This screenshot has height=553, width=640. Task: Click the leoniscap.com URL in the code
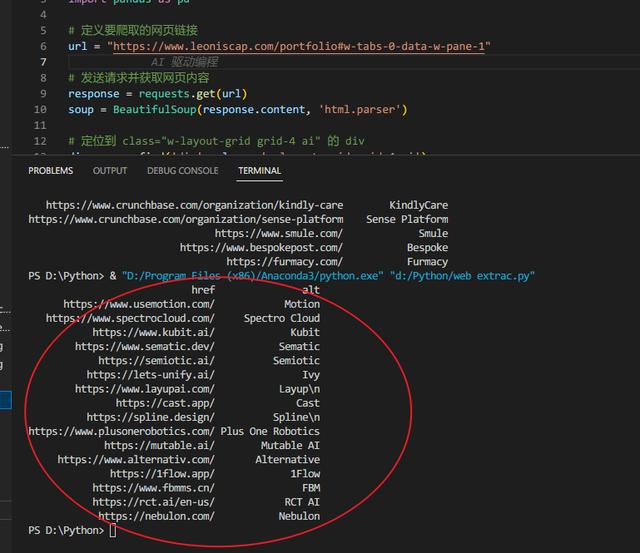(x=300, y=46)
